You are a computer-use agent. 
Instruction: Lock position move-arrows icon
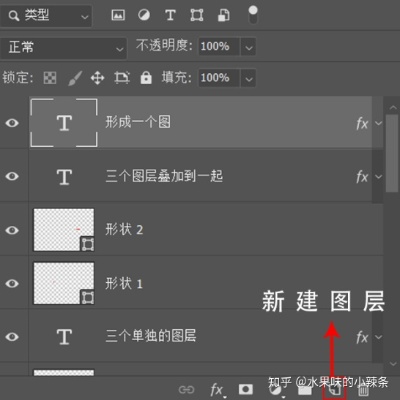[x=97, y=78]
